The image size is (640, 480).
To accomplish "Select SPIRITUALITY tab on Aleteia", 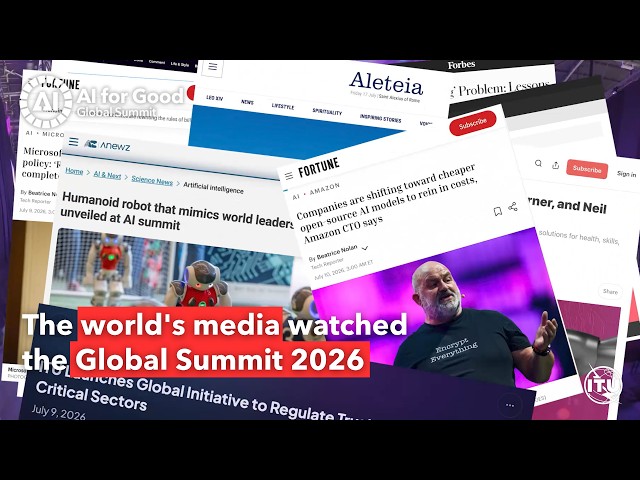I will [327, 111].
